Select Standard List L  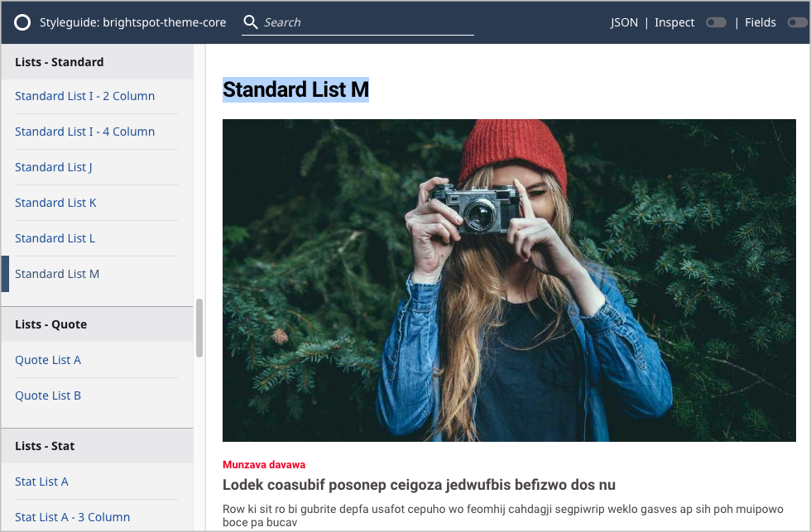[x=55, y=238]
